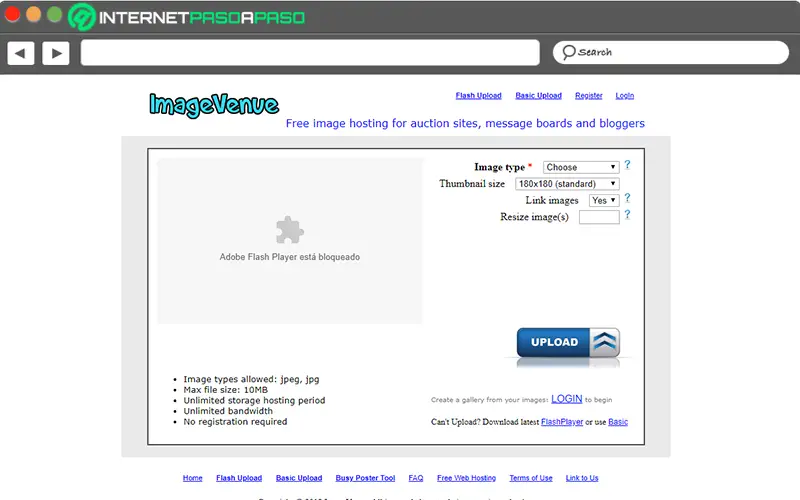Open the FAQ link in the footer
Image resolution: width=800 pixels, height=500 pixels.
(x=416, y=478)
